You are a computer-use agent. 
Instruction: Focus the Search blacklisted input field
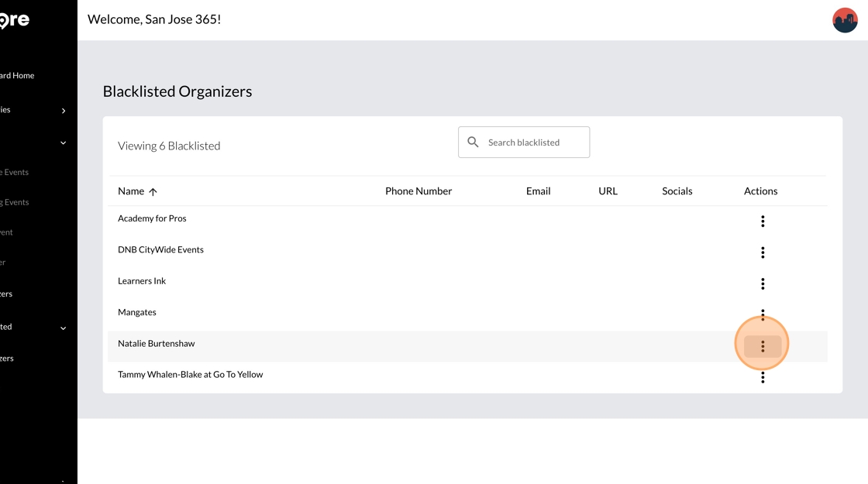(535, 142)
